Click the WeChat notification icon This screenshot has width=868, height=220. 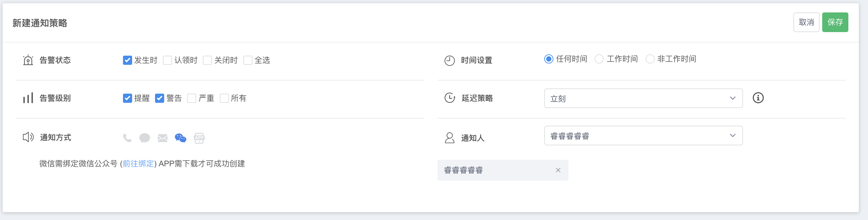180,138
